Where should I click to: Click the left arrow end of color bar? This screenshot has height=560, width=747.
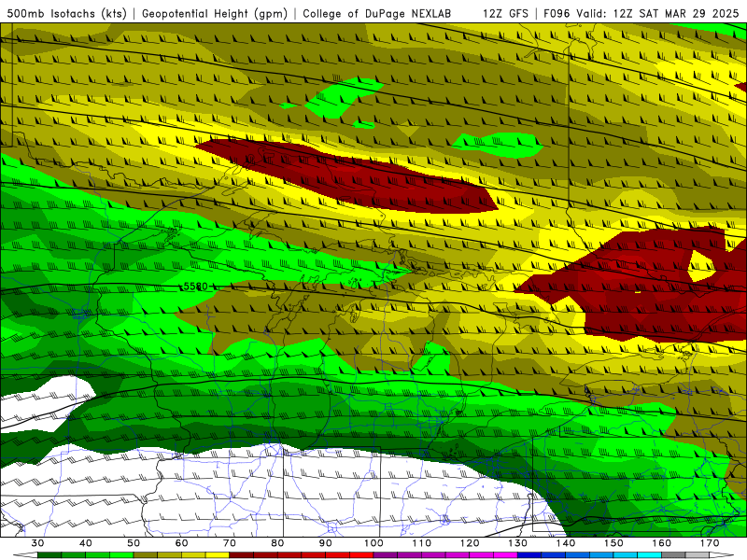click(25, 555)
